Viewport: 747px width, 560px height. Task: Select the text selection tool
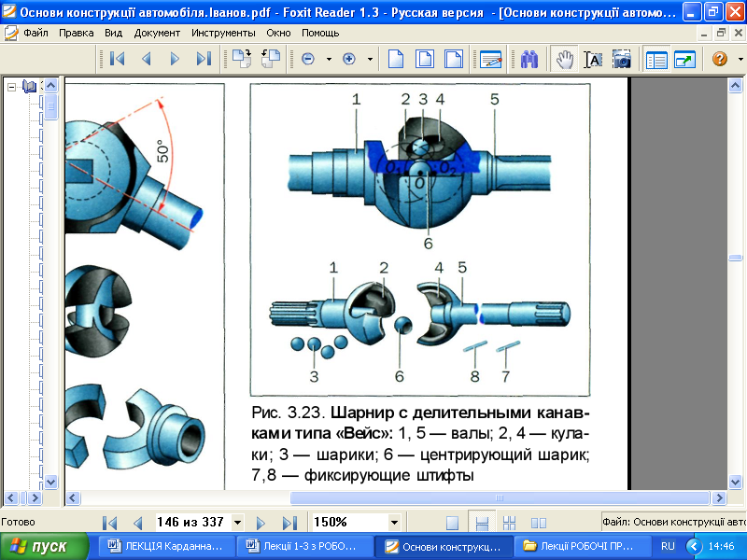(x=593, y=60)
